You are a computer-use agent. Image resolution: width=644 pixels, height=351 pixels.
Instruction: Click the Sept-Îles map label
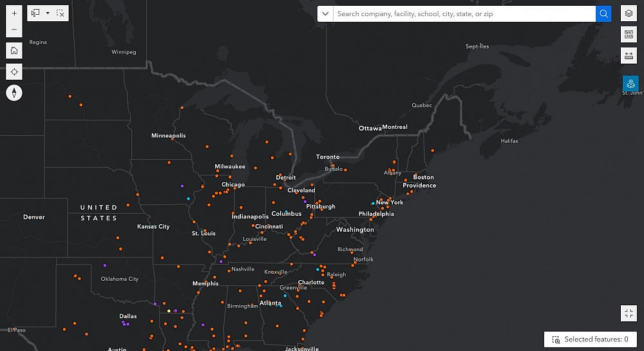point(477,46)
